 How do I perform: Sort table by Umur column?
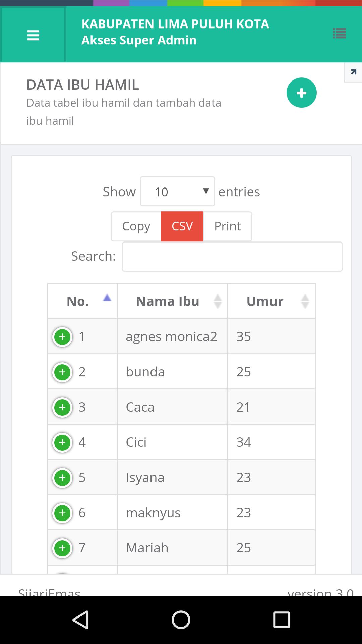[271, 301]
